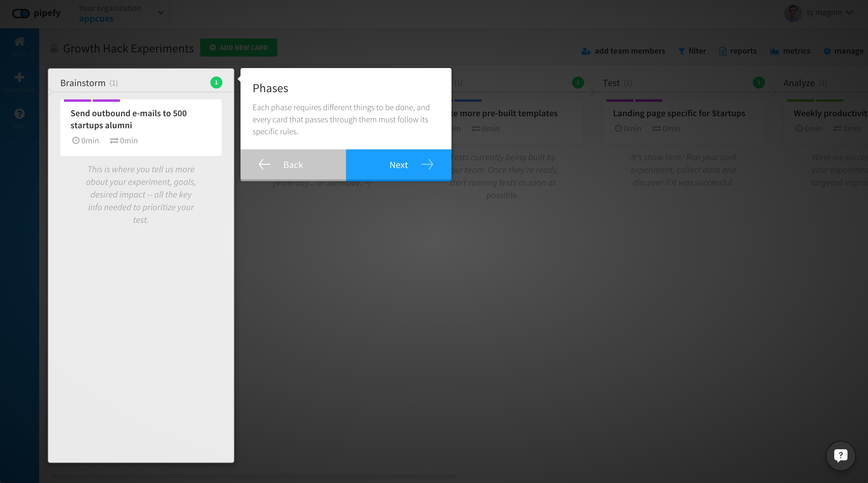Viewport: 868px width, 483px height.
Task: Click the Test phase header
Action: click(x=611, y=83)
